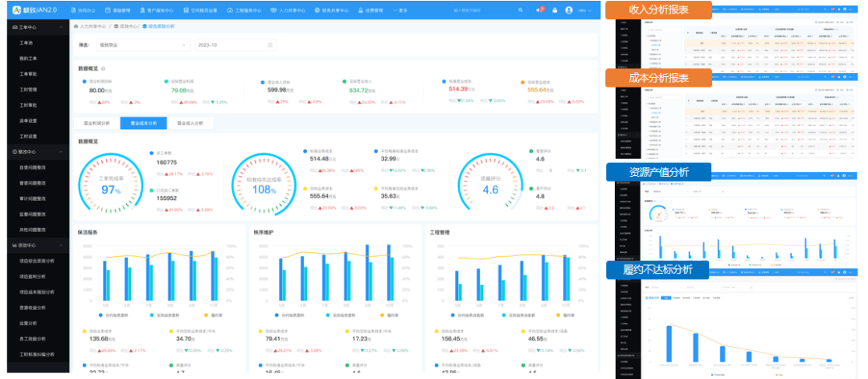Click the home icon in breadcrumb

tap(77, 26)
